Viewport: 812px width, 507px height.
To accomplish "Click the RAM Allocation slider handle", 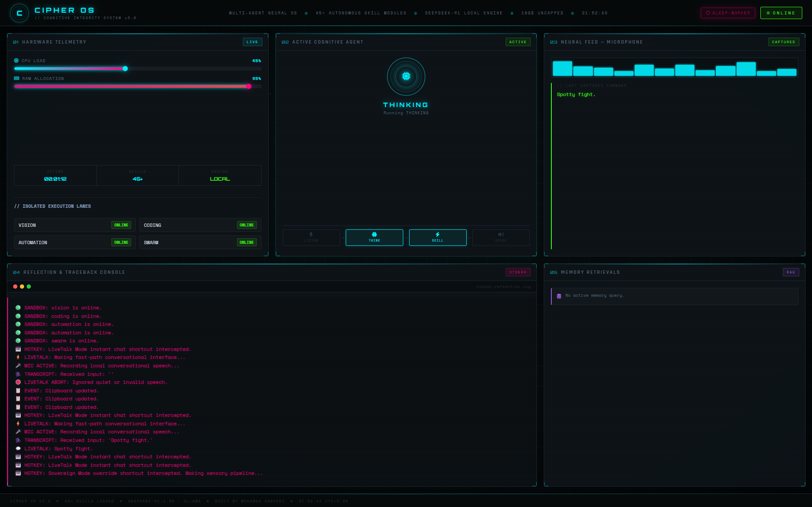I will (x=249, y=86).
